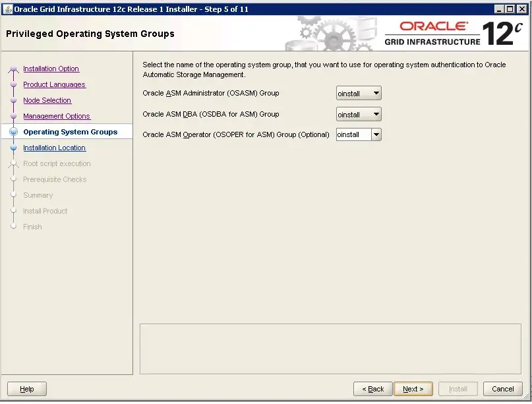Screen dimensions: 532x404
Task: Select the Operating System Groups step
Action: (71, 132)
